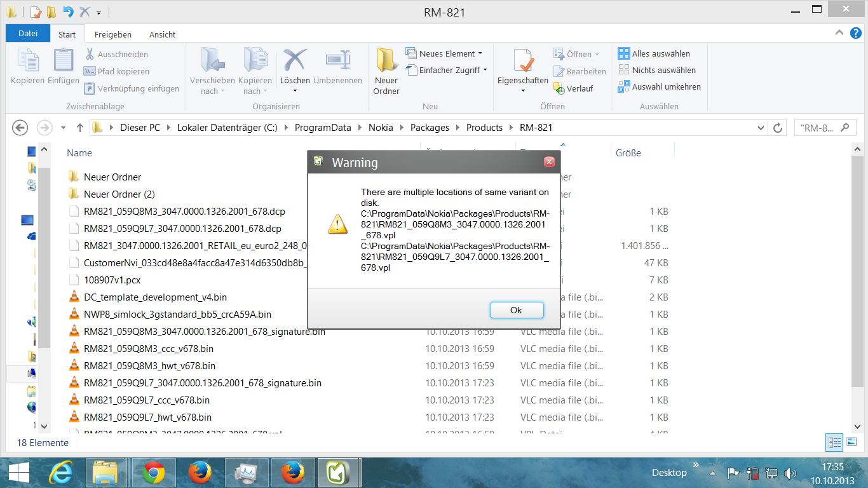
Task: Click the quick access Delete X icon
Action: coord(85,11)
